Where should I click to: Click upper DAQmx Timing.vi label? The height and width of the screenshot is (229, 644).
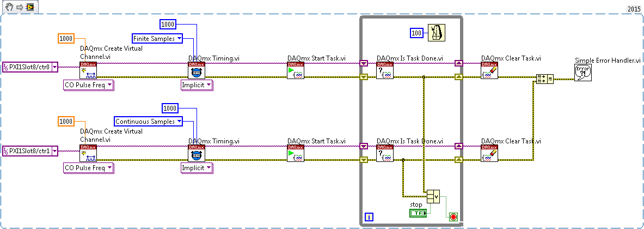pyautogui.click(x=213, y=58)
